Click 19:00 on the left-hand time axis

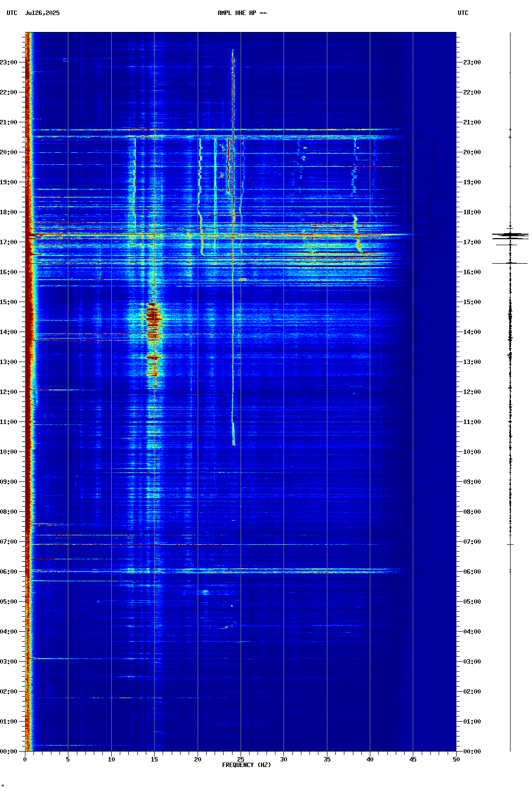[8, 182]
